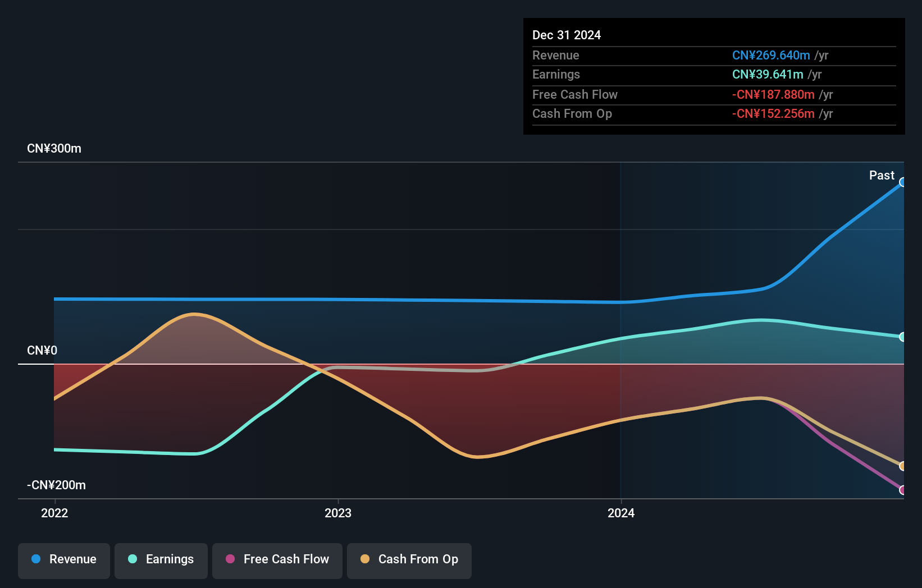The height and width of the screenshot is (588, 922).
Task: Click the blue Revenue endpoint marker
Action: coord(903,182)
